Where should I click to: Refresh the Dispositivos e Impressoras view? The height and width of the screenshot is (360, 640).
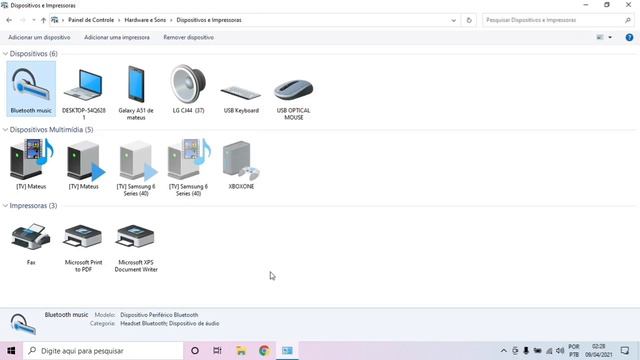pyautogui.click(x=469, y=20)
